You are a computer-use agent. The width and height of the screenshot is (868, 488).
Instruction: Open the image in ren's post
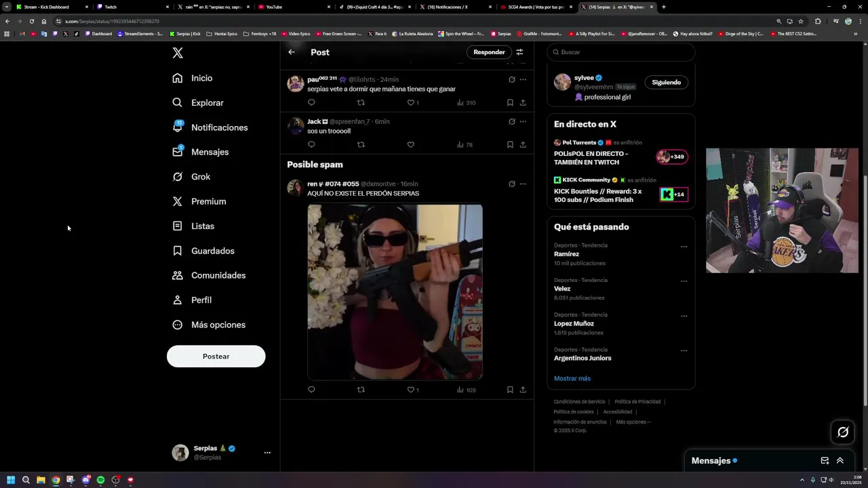[x=395, y=292]
